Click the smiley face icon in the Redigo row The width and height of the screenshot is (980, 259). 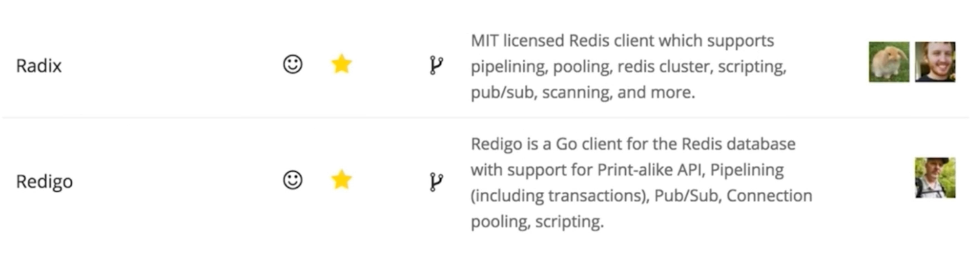pos(293,180)
